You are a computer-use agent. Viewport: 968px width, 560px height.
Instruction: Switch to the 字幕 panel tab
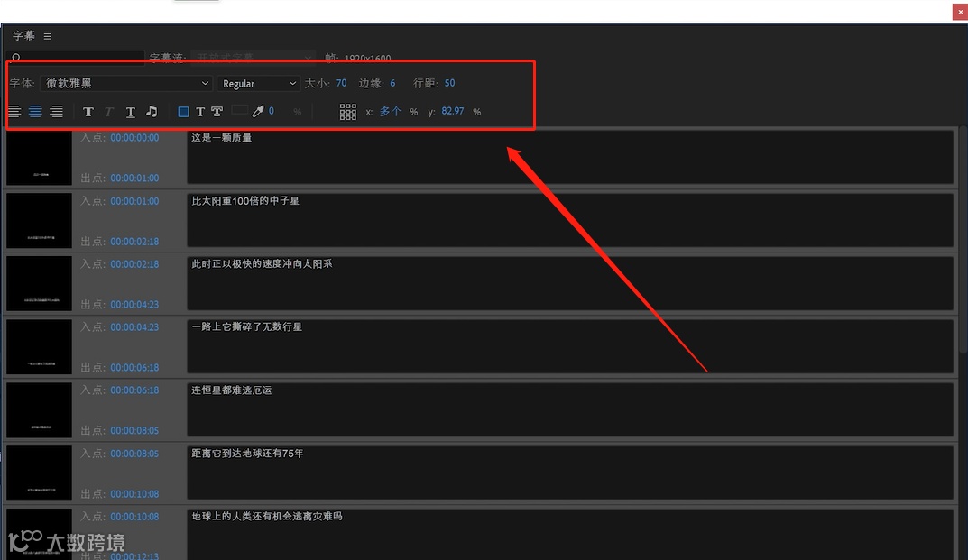pos(24,36)
